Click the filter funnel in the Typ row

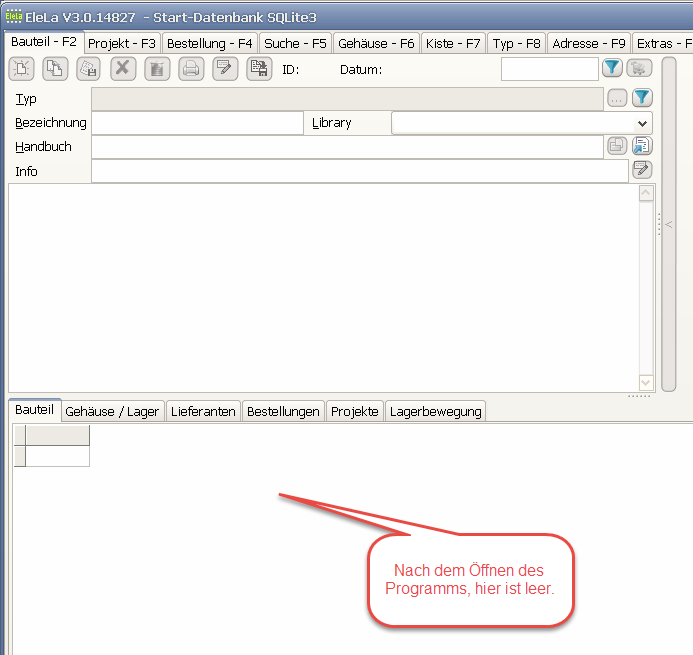(x=642, y=98)
